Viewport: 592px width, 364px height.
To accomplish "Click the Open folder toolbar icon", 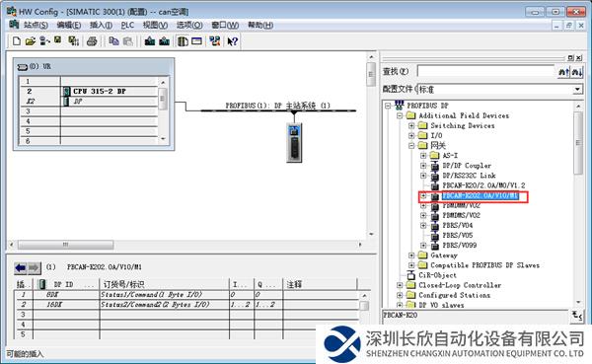I will [x=31, y=41].
